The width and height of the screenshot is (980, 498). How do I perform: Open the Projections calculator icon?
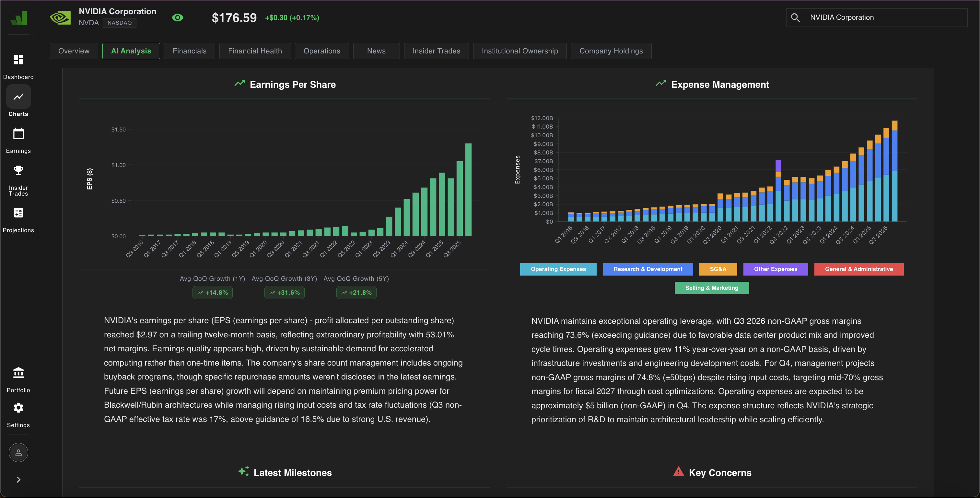tap(18, 213)
